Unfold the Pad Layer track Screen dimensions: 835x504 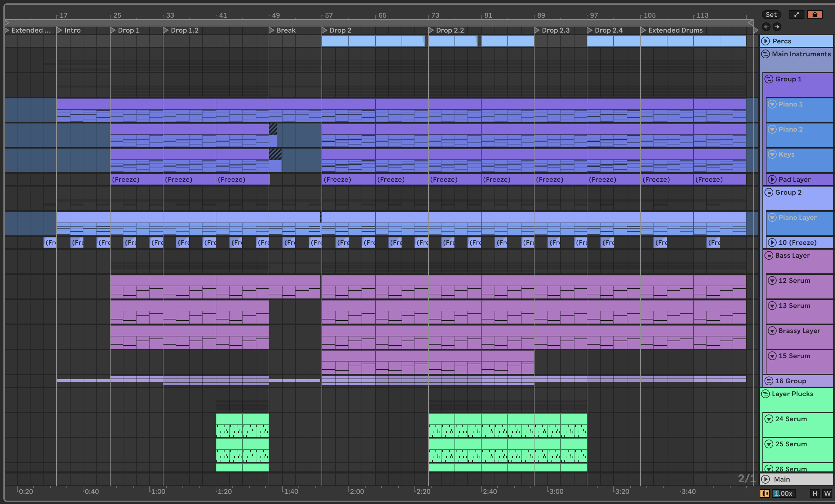(772, 179)
